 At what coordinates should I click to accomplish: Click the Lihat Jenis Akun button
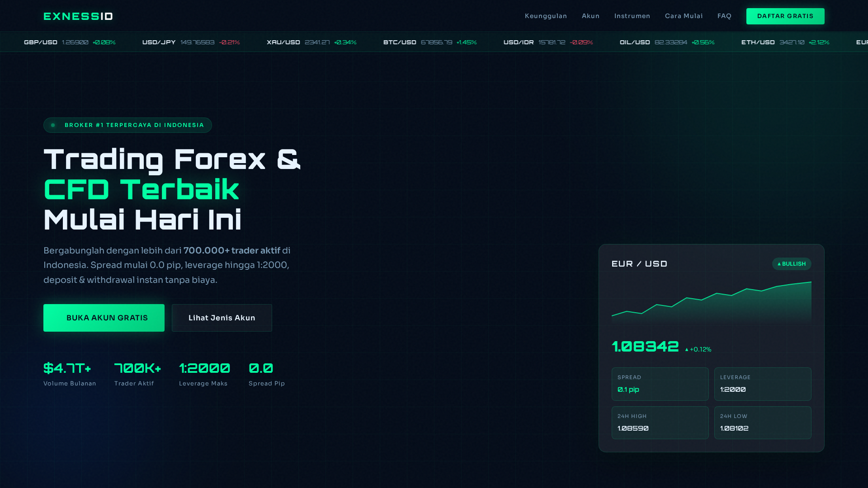pos(222,318)
